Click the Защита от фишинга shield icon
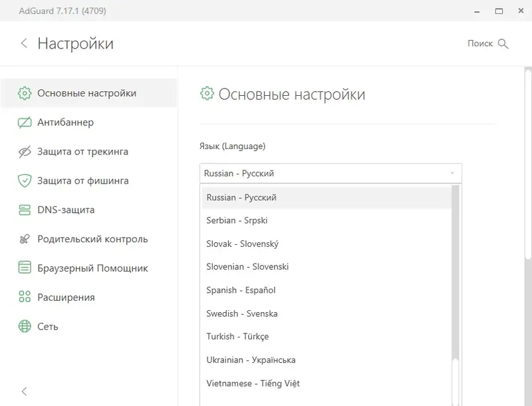This screenshot has width=532, height=406. pyautogui.click(x=25, y=180)
